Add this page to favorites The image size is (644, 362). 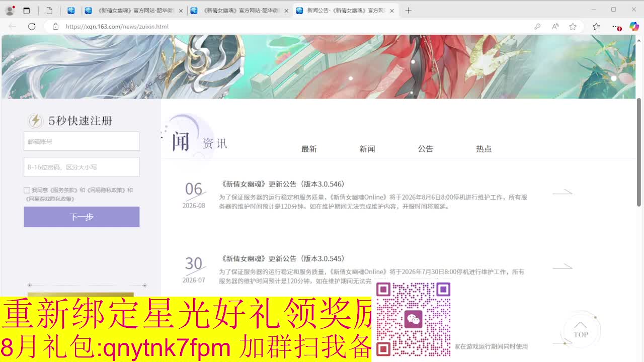[x=573, y=27]
